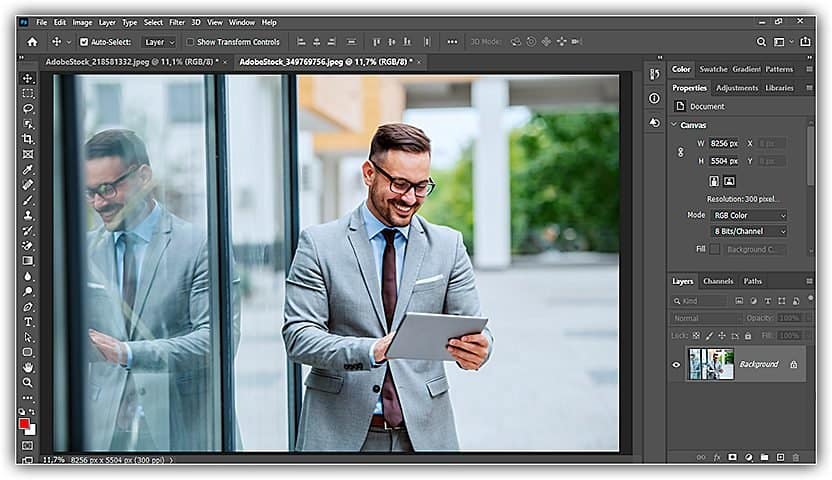
Task: Select the Rectangular Marquee tool
Action: pyautogui.click(x=28, y=93)
